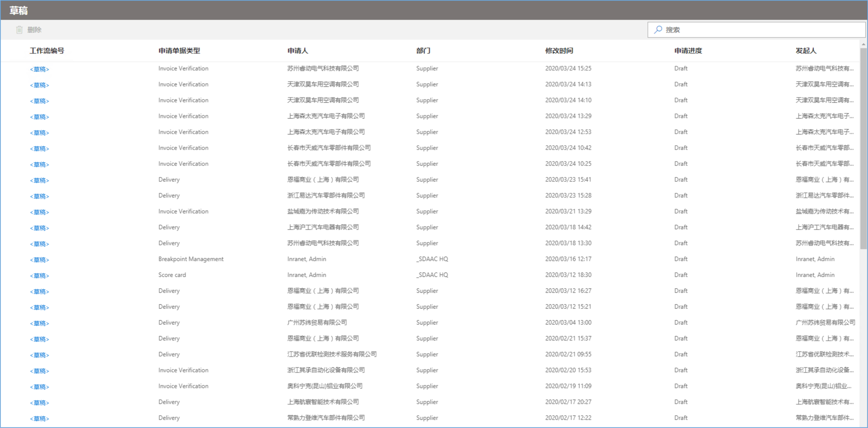Click applicant 浙江其承自动化设备有限公司
This screenshot has width=868, height=428.
[326, 370]
